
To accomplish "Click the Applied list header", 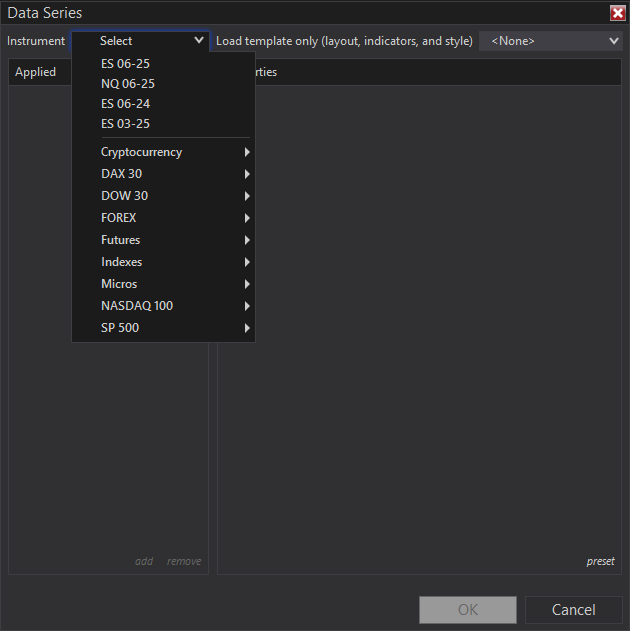I will (35, 72).
